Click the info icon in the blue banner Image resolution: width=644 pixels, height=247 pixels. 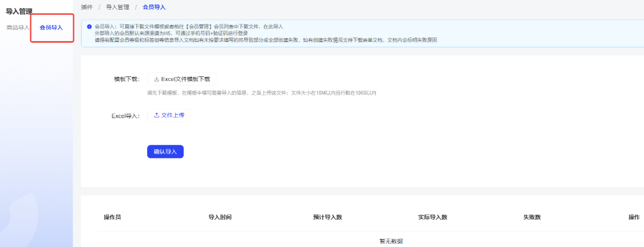pyautogui.click(x=90, y=26)
